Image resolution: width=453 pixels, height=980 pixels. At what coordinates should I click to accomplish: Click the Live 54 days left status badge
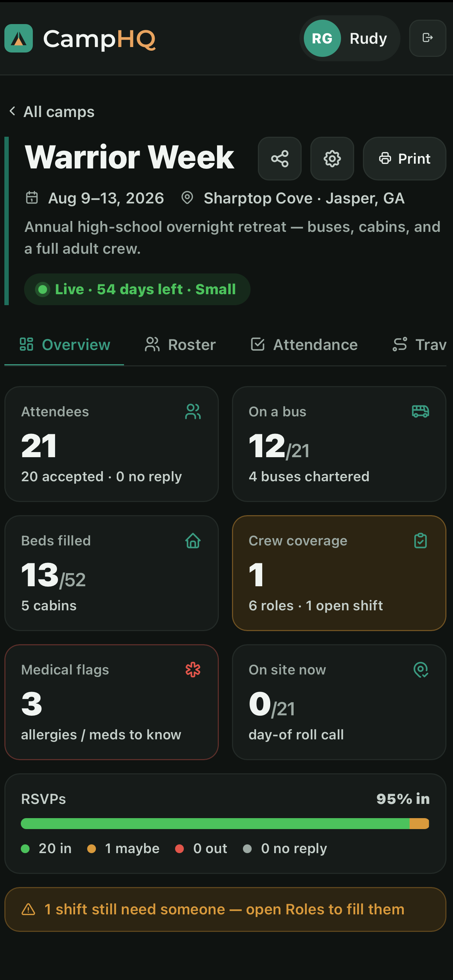pyautogui.click(x=137, y=289)
